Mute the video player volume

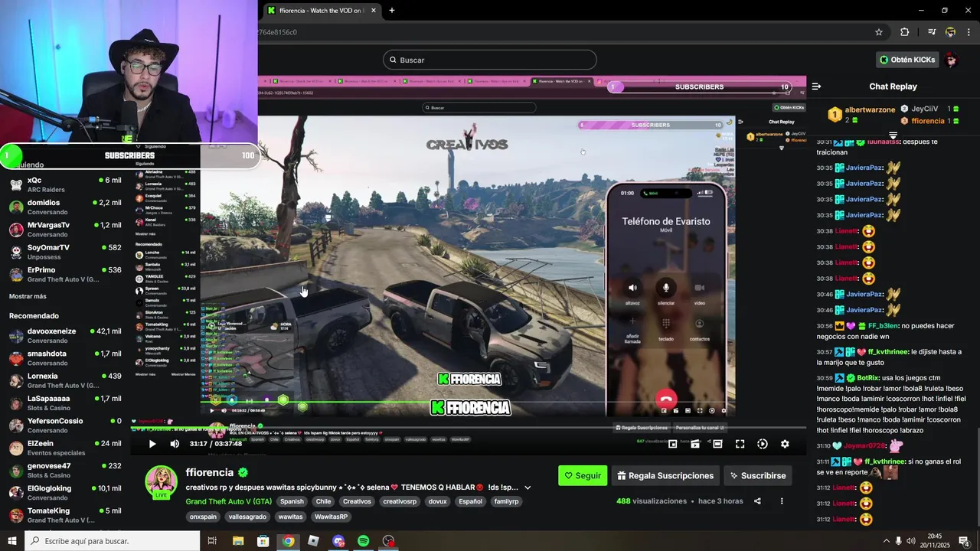click(175, 444)
